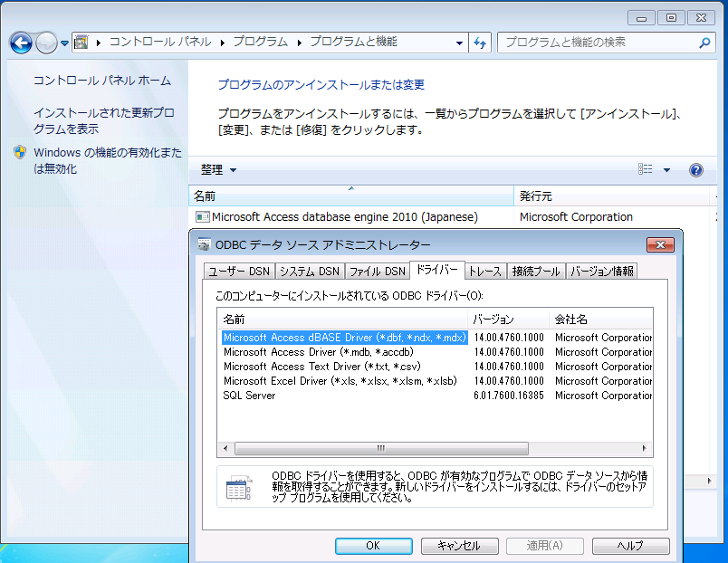Expand the arrow after コントロール パネル breadcrumb
The width and height of the screenshot is (728, 563).
[x=223, y=43]
